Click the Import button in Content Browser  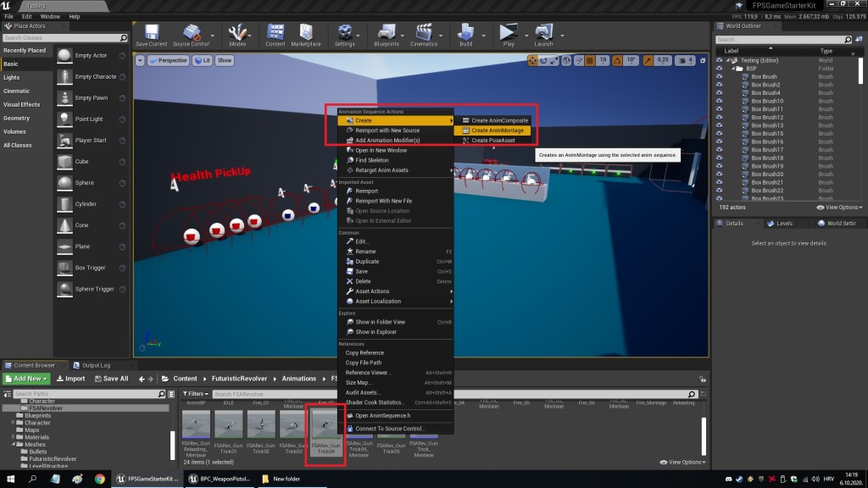71,379
